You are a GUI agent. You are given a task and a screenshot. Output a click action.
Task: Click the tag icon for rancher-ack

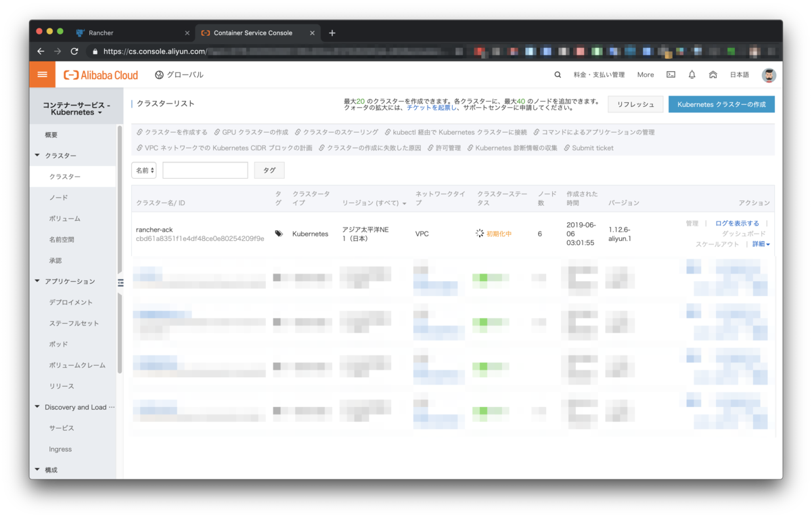point(279,234)
